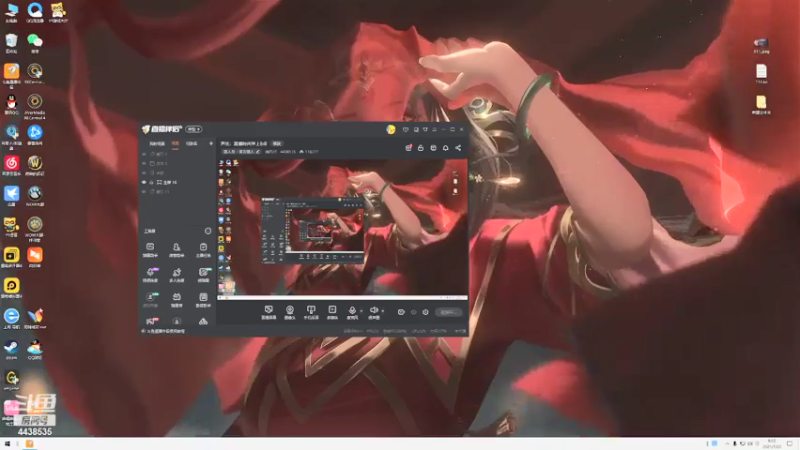800x450 pixels.
Task: Open the taskbar clock and date
Action: (771, 444)
